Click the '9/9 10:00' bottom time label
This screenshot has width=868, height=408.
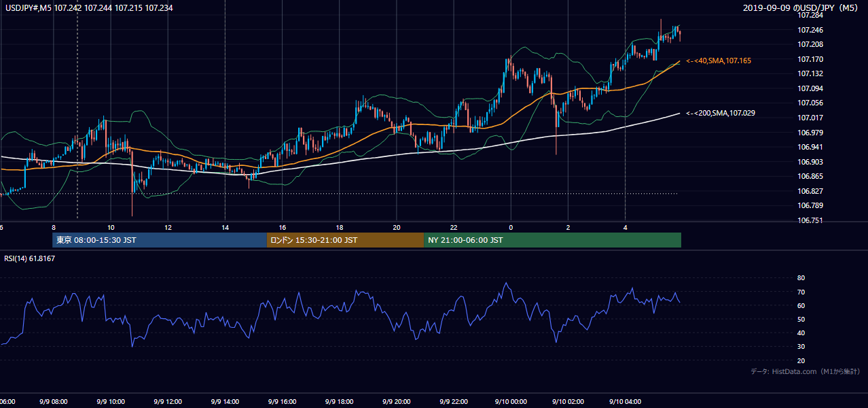pyautogui.click(x=109, y=402)
